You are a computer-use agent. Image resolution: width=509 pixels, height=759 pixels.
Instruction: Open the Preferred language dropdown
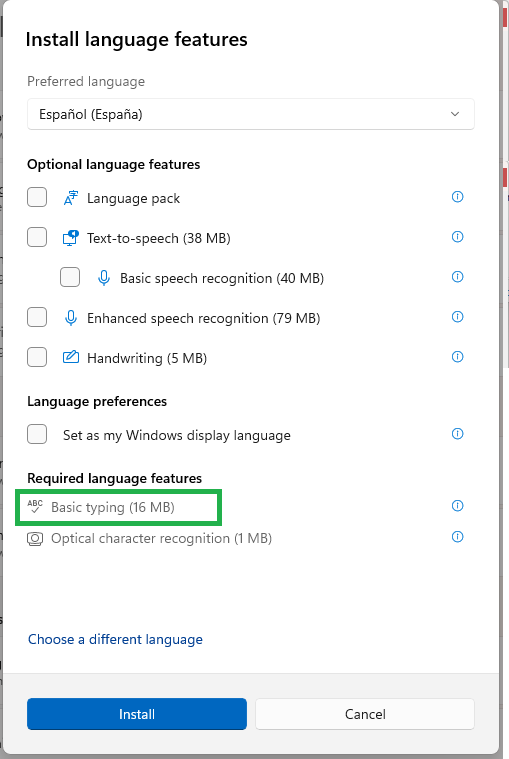pyautogui.click(x=251, y=114)
